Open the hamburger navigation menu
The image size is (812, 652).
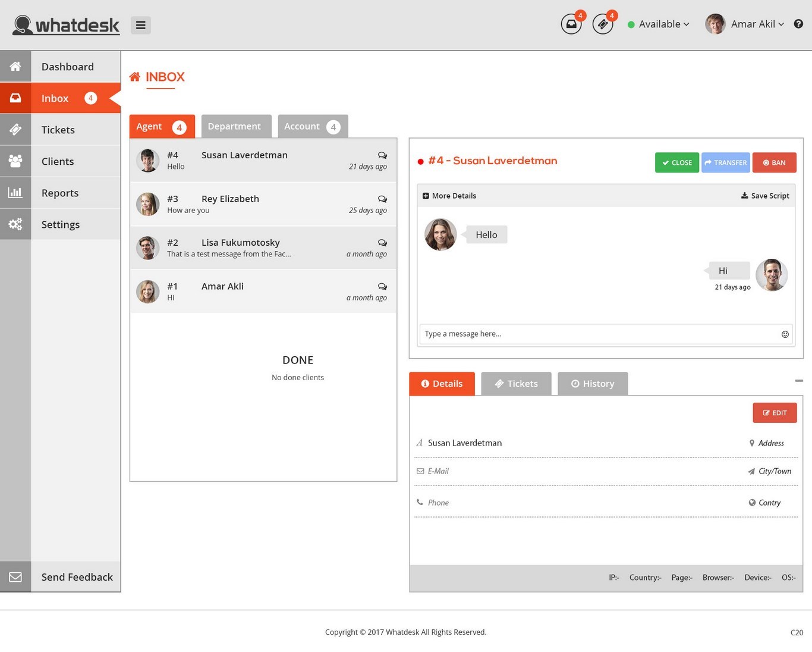(x=140, y=25)
